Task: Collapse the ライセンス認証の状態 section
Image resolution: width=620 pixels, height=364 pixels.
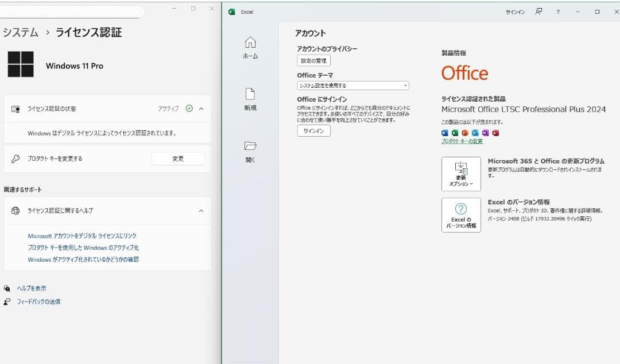Action: pyautogui.click(x=200, y=108)
